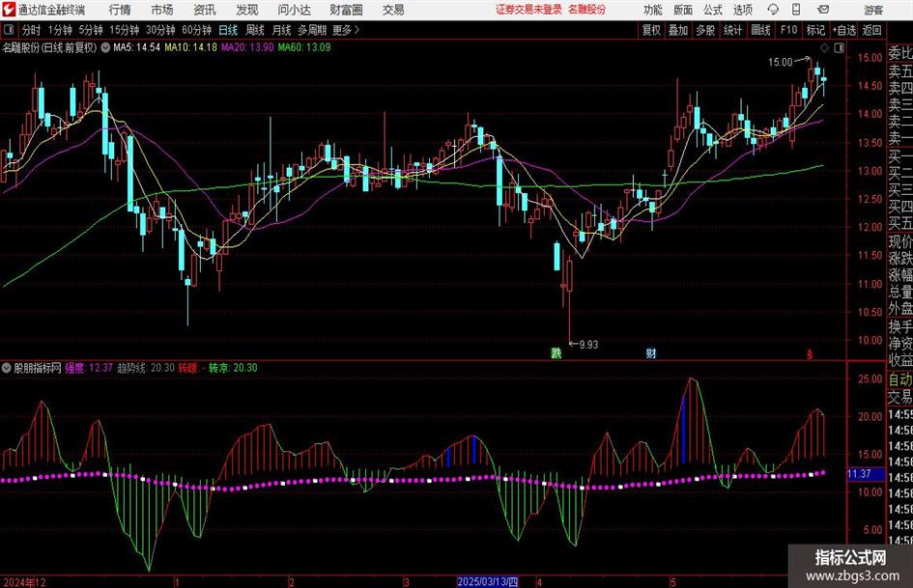913x588 pixels.
Task: Open the 功能 menu
Action: coord(653,10)
